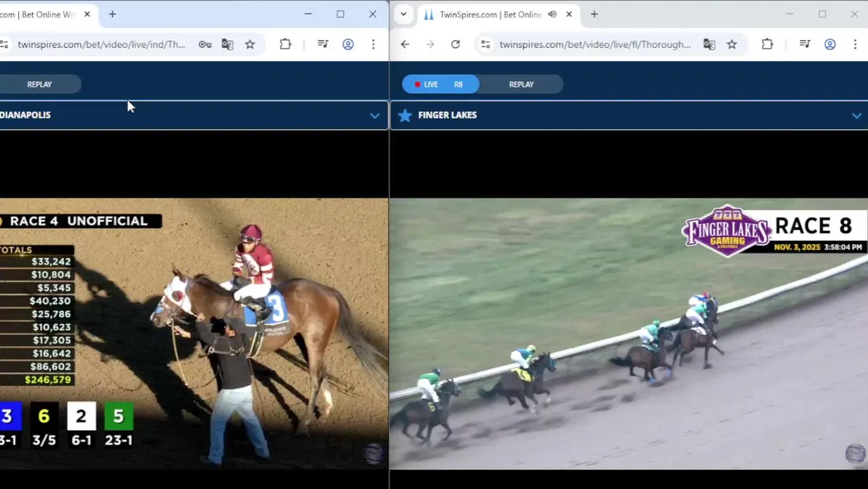Select the right TwinSpires.com tab title
The width and height of the screenshot is (868, 489).
tap(490, 14)
